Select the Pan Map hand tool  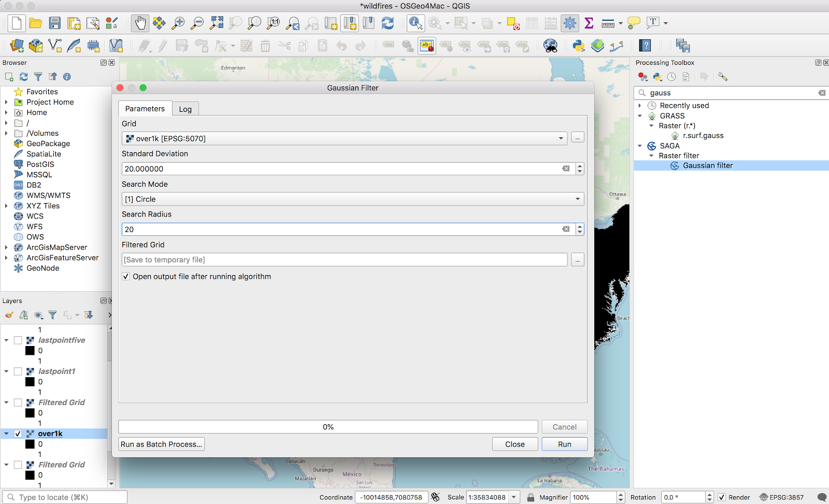point(140,23)
